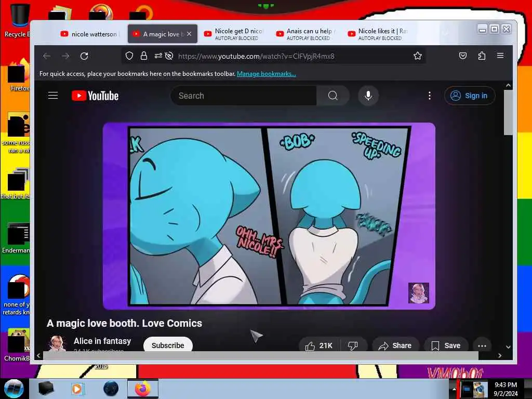The height and width of the screenshot is (399, 532).
Task: Select the Firefox desktop shortcut
Action: coord(19,76)
